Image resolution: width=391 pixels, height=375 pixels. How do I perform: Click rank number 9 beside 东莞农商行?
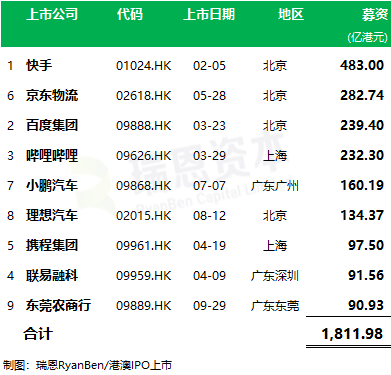click(10, 306)
